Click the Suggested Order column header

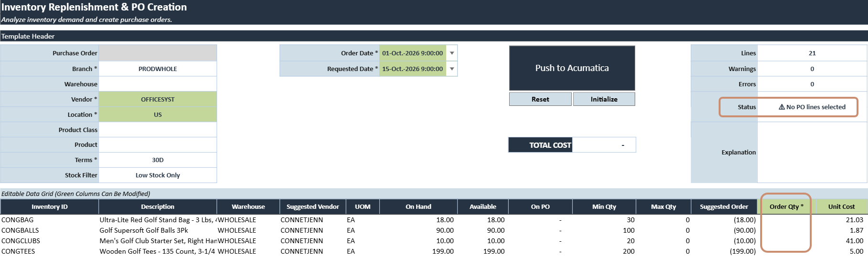[724, 206]
